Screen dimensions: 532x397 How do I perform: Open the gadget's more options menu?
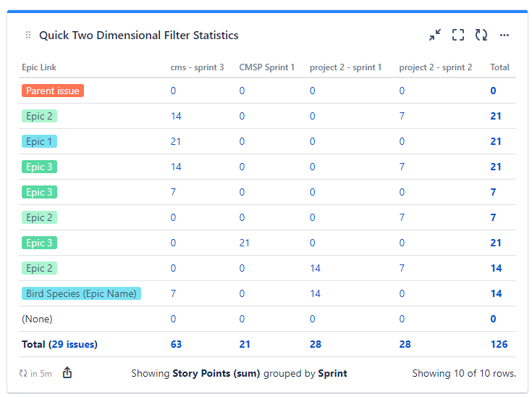coord(504,35)
